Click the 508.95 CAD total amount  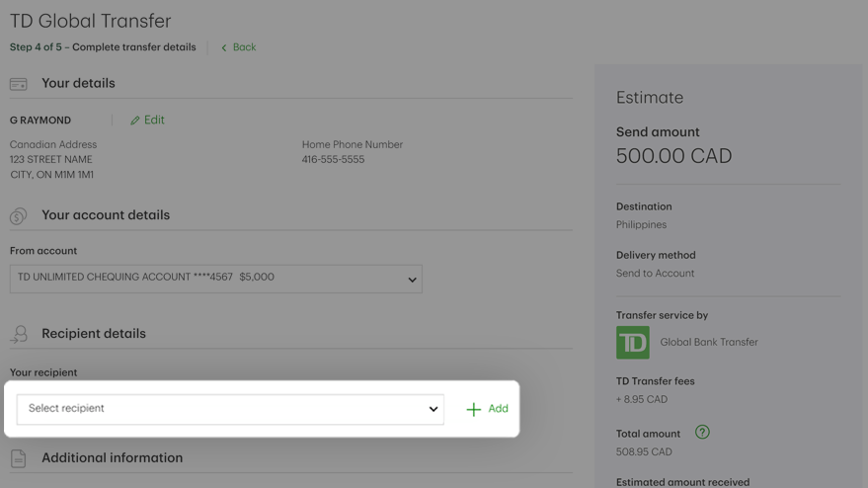click(644, 452)
